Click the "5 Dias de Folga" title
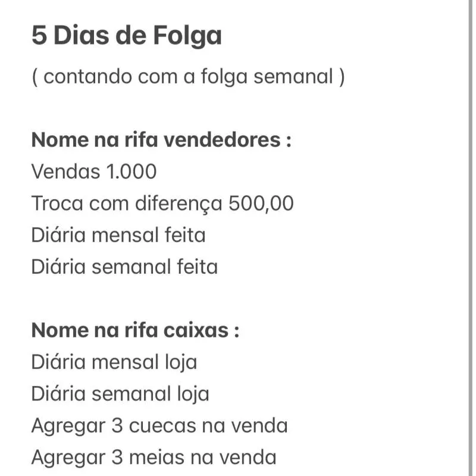The height and width of the screenshot is (476, 476). pyautogui.click(x=127, y=36)
